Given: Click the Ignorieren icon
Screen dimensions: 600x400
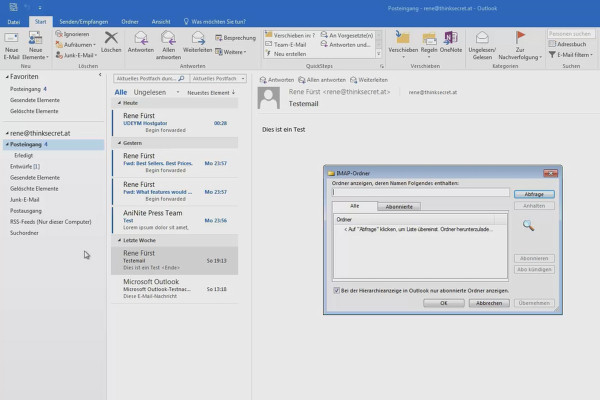Looking at the screenshot, I should pyautogui.click(x=59, y=34).
